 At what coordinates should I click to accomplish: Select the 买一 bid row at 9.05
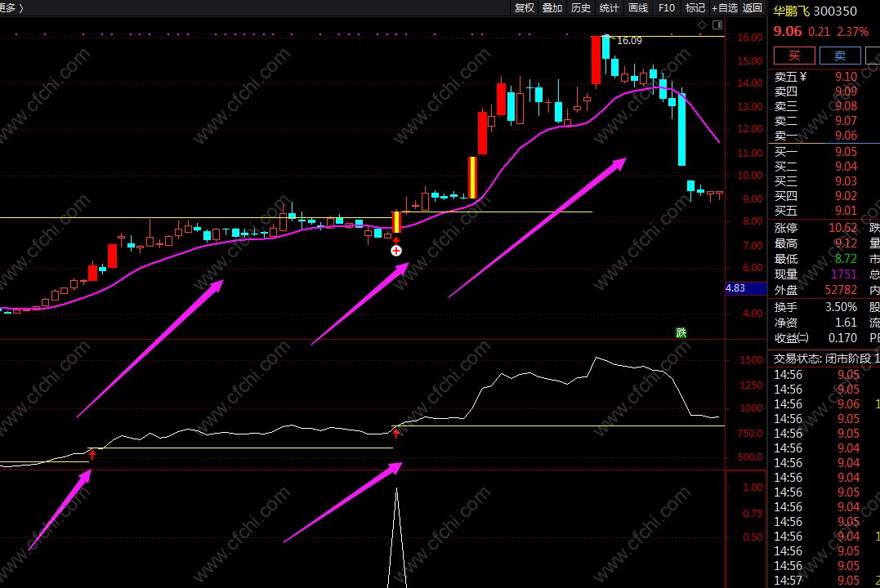click(x=824, y=151)
